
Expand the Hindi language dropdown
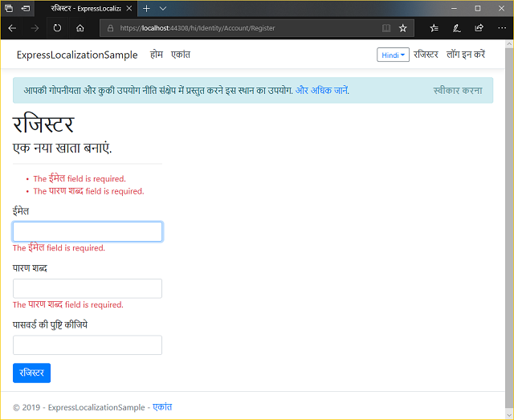pyautogui.click(x=393, y=55)
